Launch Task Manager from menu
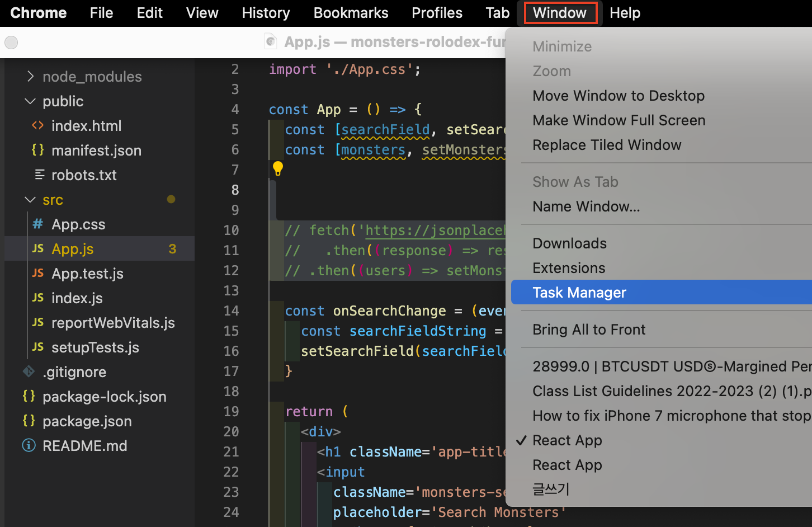 coord(662,293)
